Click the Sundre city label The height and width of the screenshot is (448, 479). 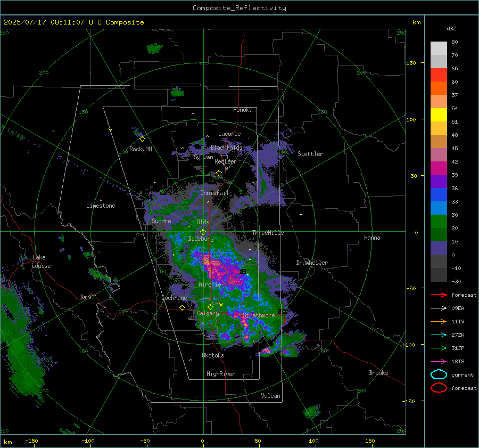coord(161,221)
